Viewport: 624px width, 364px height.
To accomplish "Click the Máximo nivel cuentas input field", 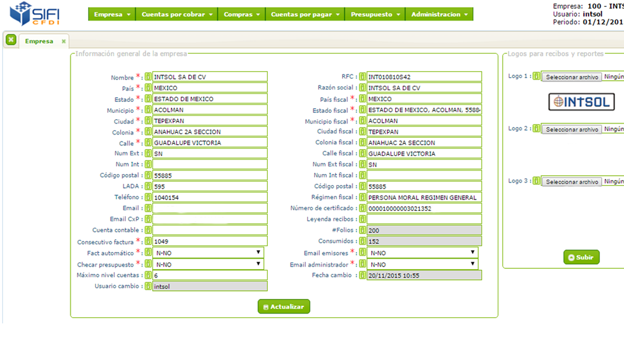I will click(x=210, y=275).
